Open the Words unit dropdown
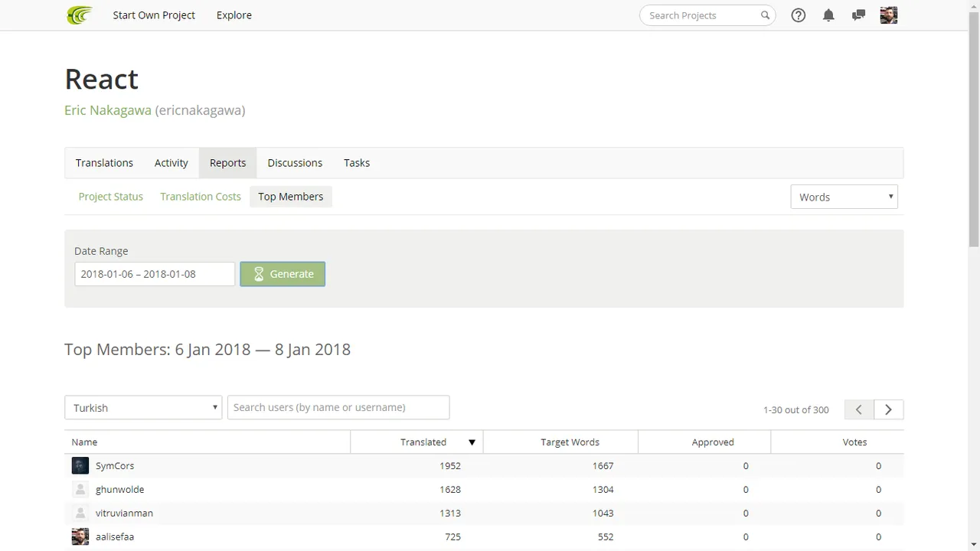The height and width of the screenshot is (551, 980). 844,197
